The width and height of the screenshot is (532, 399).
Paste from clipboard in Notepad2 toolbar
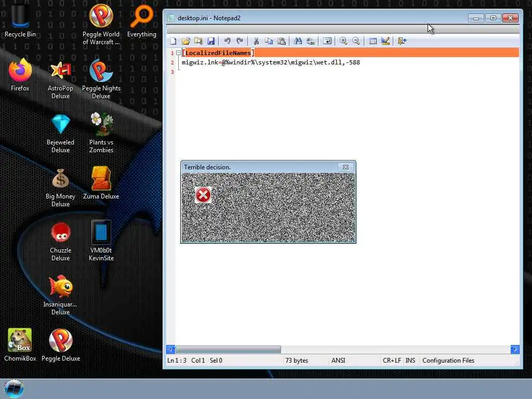281,41
